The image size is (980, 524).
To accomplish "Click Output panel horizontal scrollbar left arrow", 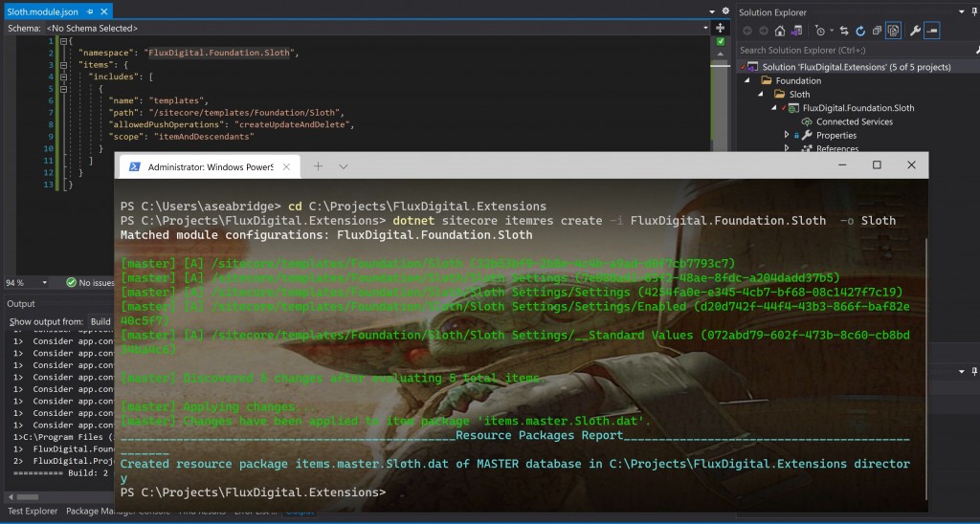I will (x=9, y=497).
